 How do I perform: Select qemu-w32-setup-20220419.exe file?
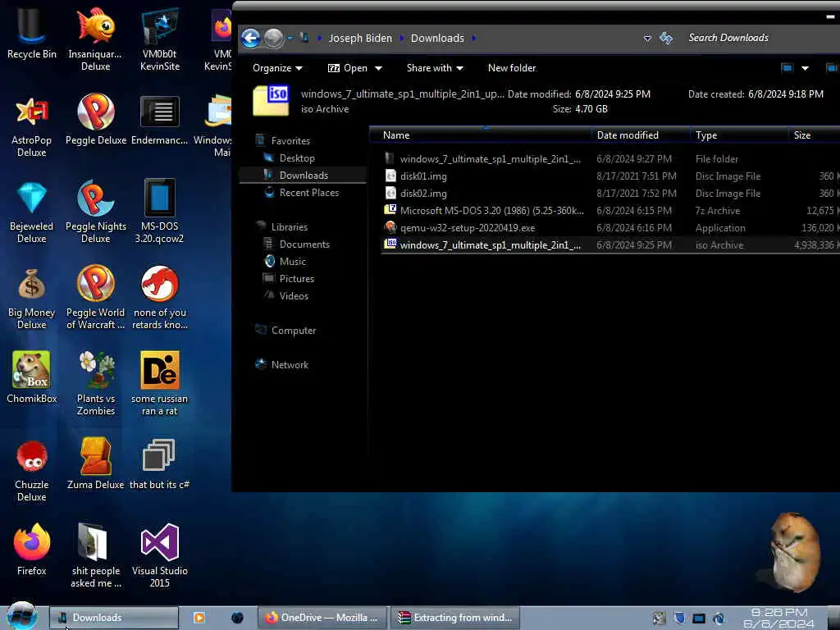pos(610,228)
